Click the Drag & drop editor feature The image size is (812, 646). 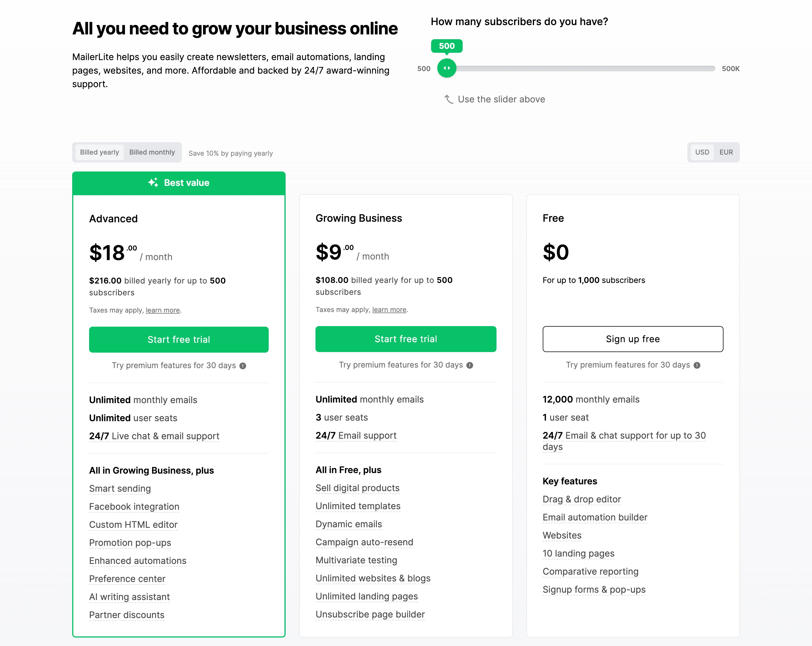click(x=581, y=499)
